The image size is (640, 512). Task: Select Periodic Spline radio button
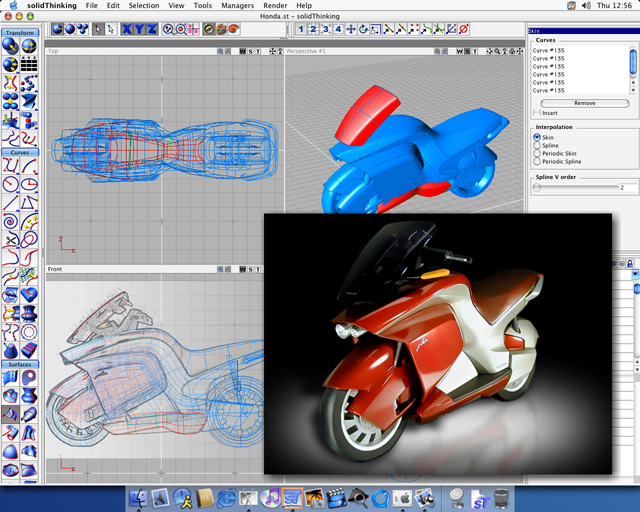[537, 161]
